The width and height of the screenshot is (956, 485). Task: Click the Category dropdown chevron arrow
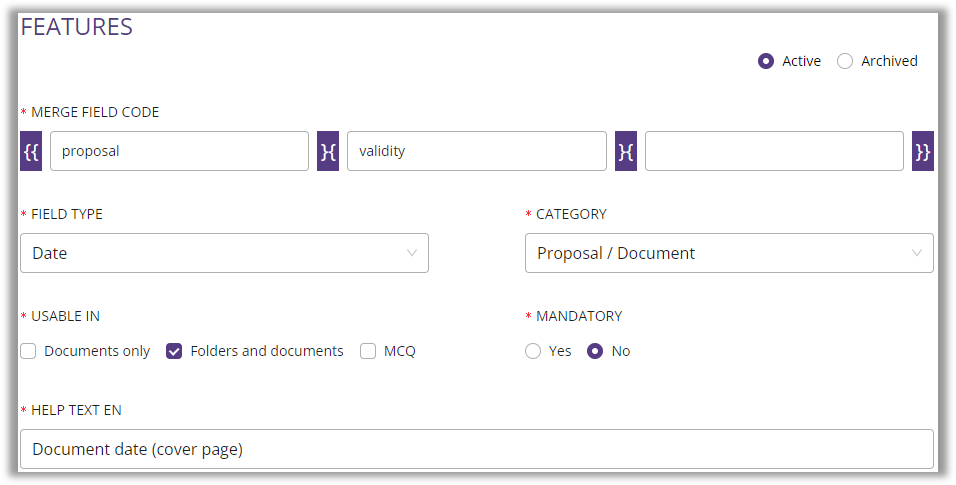pyautogui.click(x=917, y=253)
